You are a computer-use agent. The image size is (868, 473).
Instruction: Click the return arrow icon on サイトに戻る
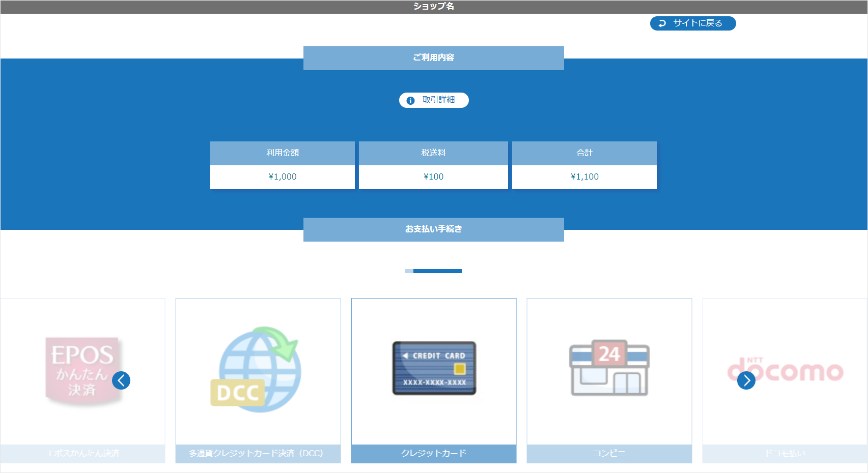pyautogui.click(x=662, y=23)
